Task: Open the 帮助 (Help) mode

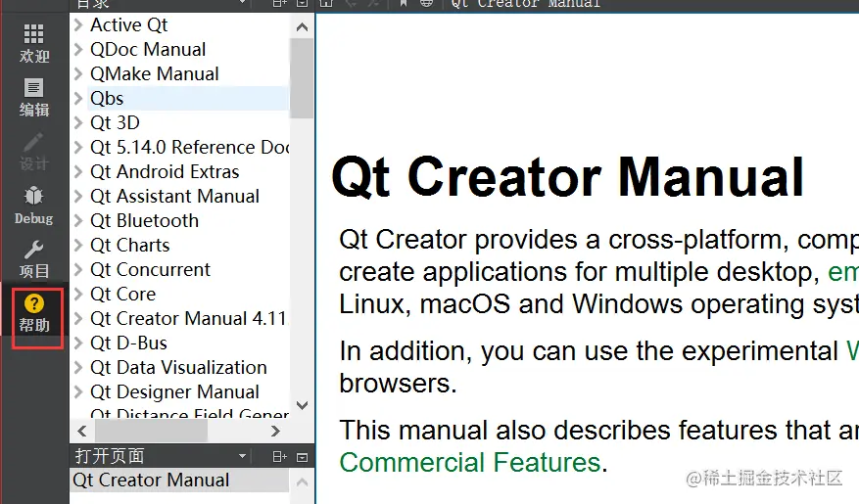Action: (34, 313)
